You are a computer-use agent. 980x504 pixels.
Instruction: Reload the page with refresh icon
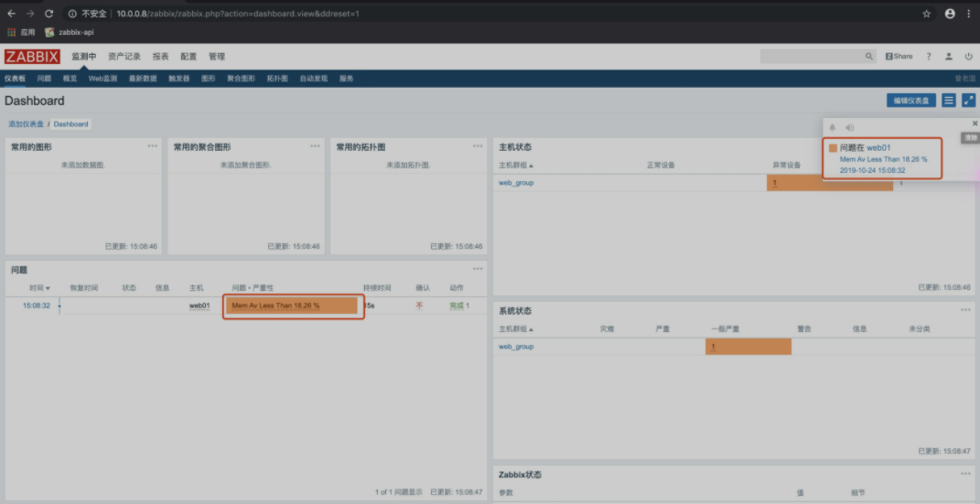click(49, 14)
